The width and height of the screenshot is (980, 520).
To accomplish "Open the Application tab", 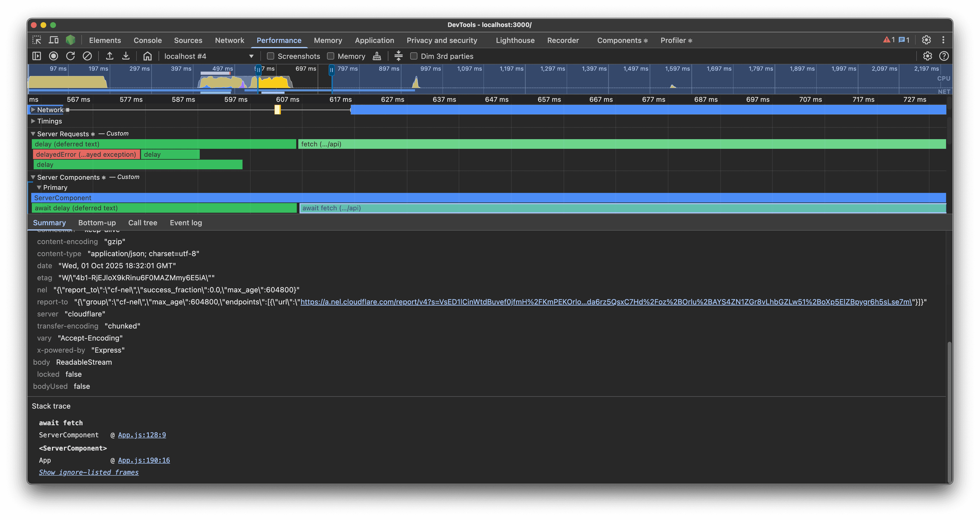I will point(374,40).
